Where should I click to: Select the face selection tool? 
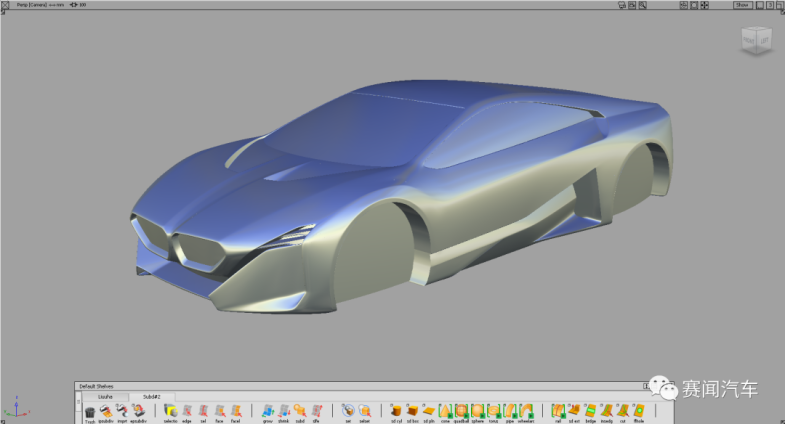click(219, 411)
